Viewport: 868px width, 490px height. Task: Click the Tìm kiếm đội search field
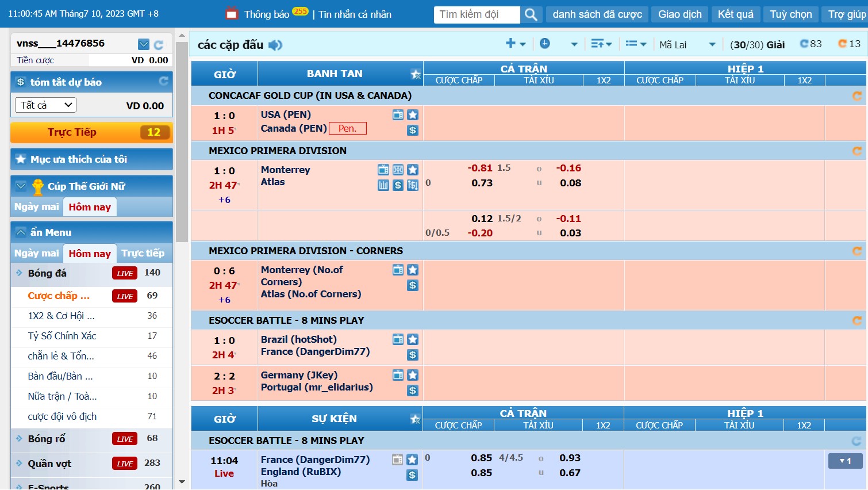pos(477,14)
